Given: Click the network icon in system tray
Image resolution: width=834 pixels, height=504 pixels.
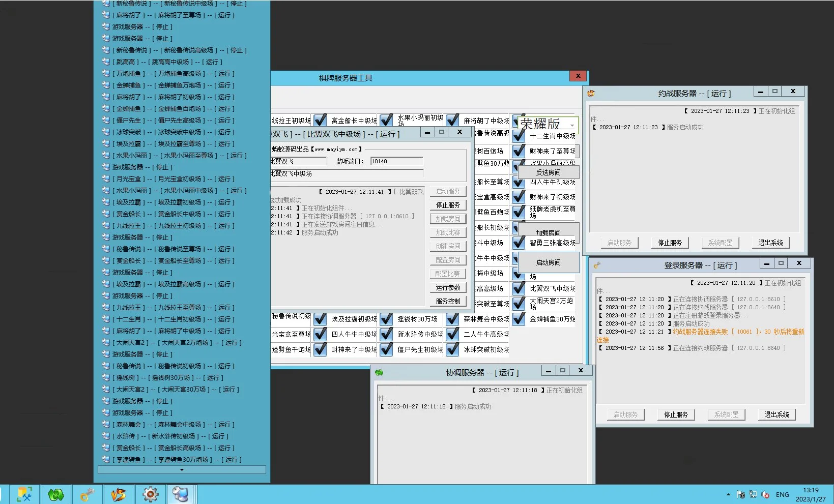Looking at the screenshot, I should (753, 494).
